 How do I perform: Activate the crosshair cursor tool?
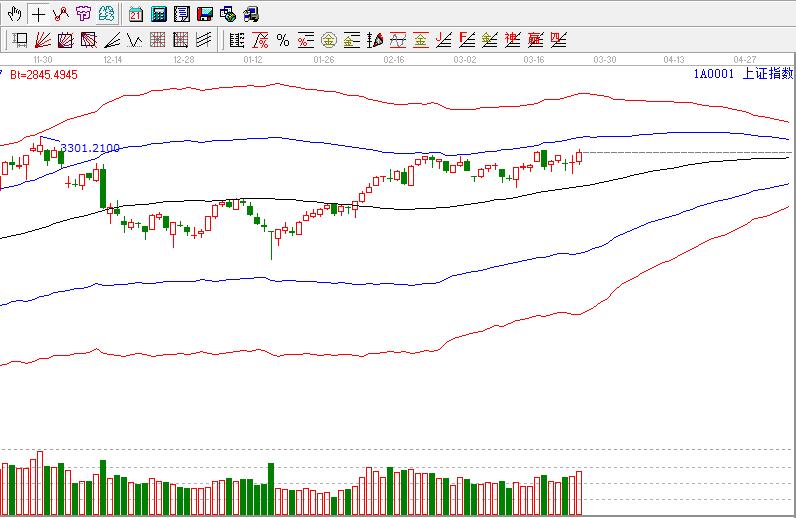pyautogui.click(x=38, y=14)
